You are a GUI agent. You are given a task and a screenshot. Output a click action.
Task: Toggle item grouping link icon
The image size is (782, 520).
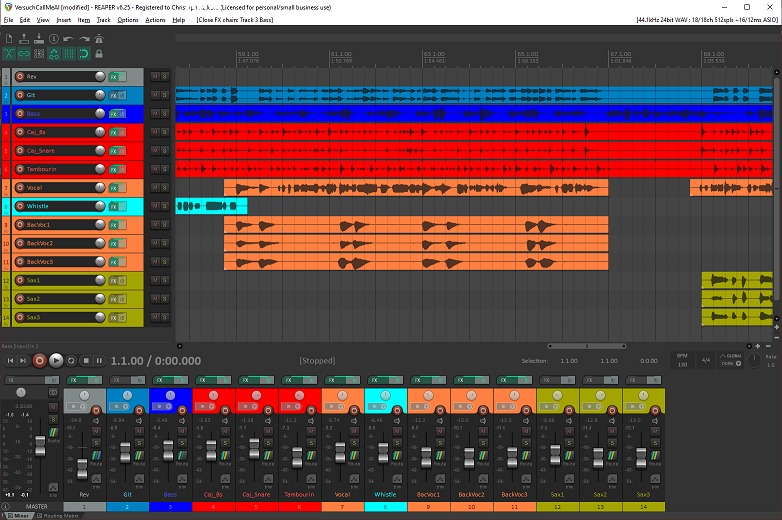(23, 53)
